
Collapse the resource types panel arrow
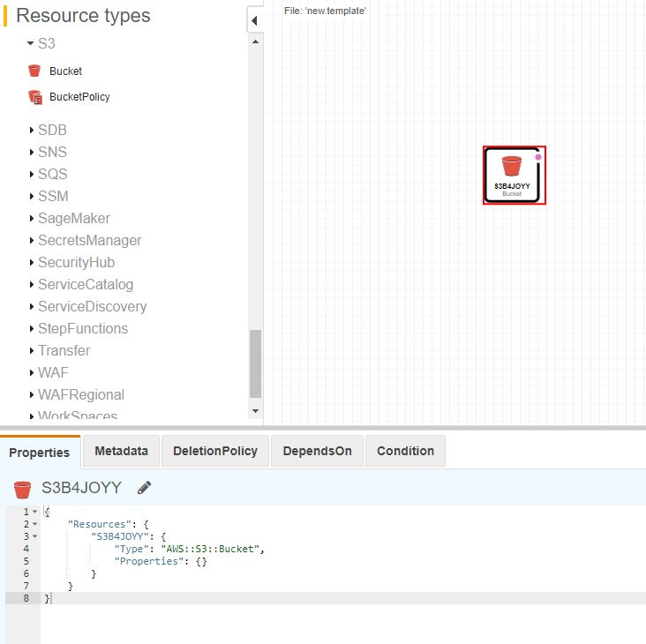pyautogui.click(x=254, y=20)
